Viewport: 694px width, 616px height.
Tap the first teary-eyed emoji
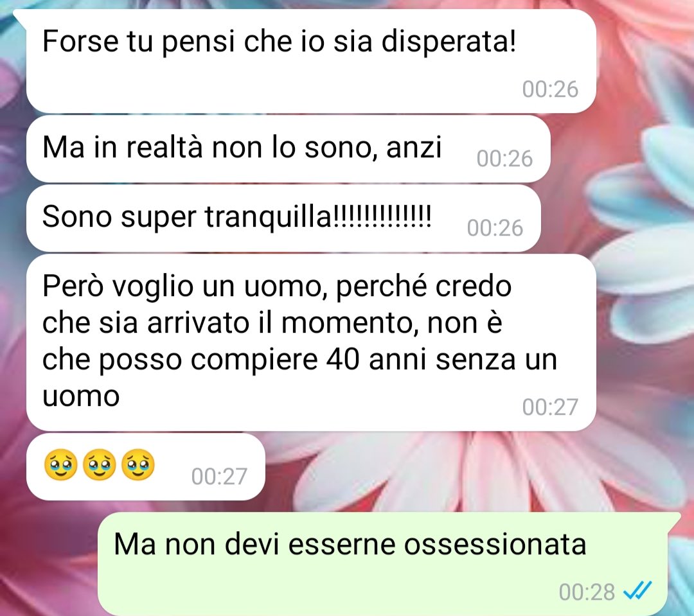61,465
